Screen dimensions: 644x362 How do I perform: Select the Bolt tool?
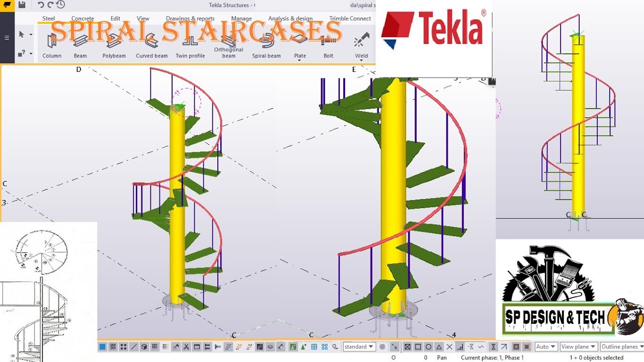pos(329,46)
